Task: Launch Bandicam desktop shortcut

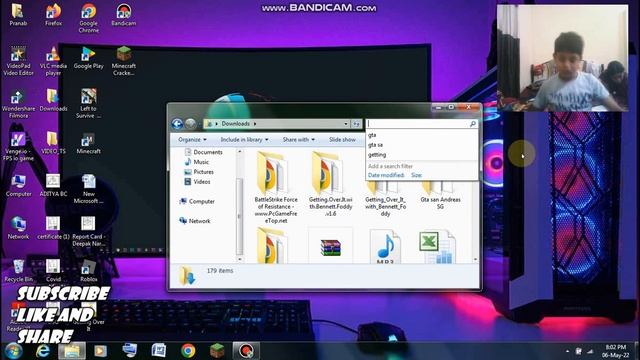Action: (124, 15)
